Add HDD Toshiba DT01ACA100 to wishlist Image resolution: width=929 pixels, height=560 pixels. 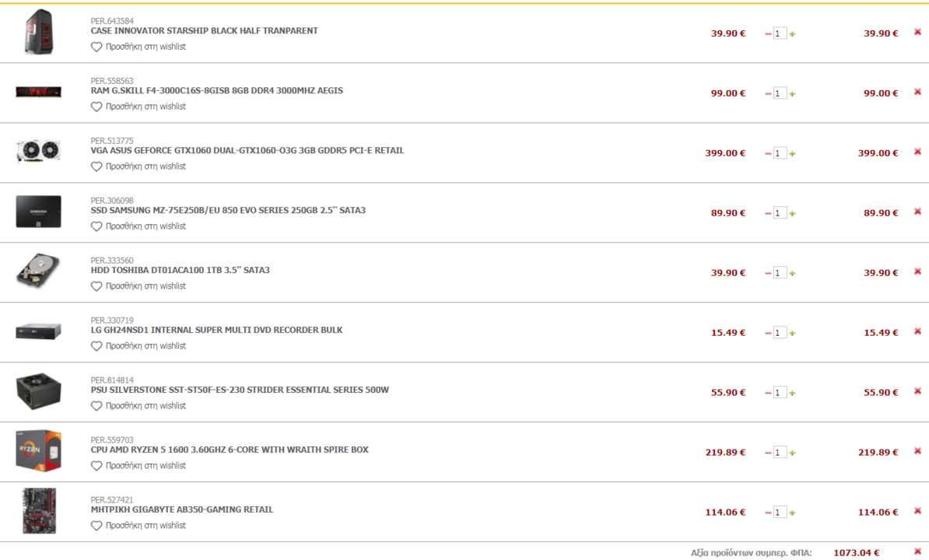click(x=138, y=286)
